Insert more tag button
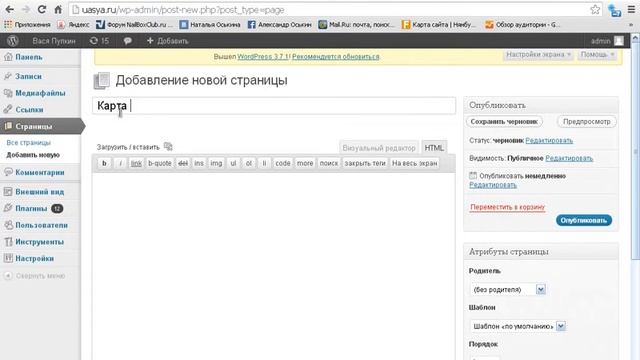640x360 pixels. coord(305,163)
